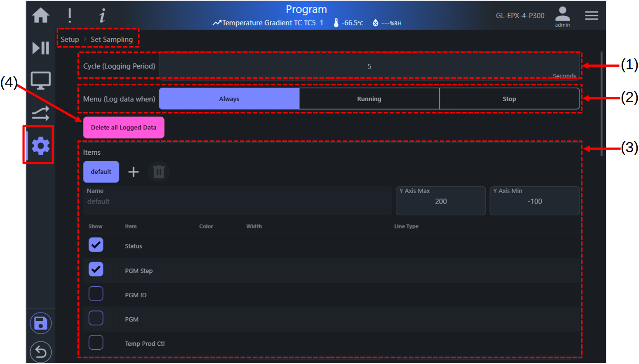
Task: Click the ---%RH humidity reading
Action: [x=392, y=23]
